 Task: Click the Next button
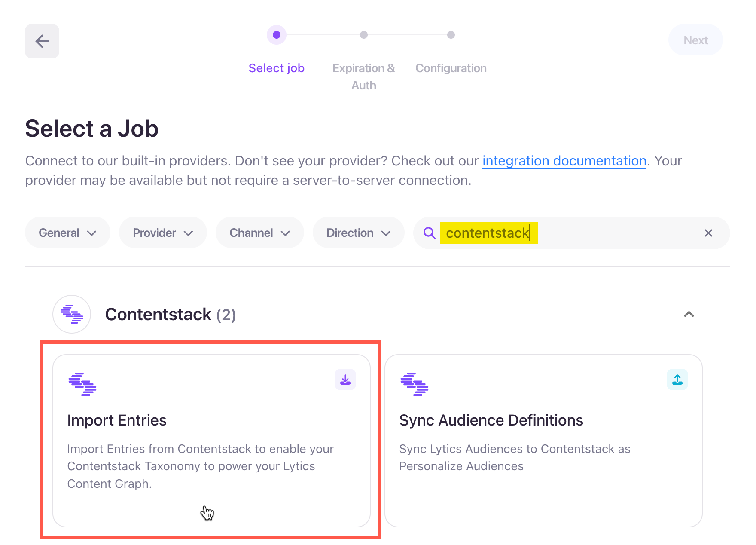tap(696, 40)
